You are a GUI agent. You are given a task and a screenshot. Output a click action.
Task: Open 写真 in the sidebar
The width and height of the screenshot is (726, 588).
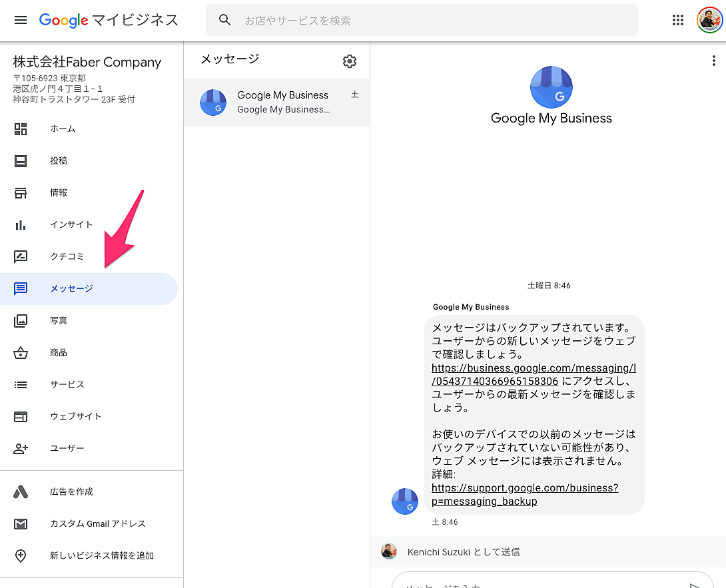[x=89, y=320]
